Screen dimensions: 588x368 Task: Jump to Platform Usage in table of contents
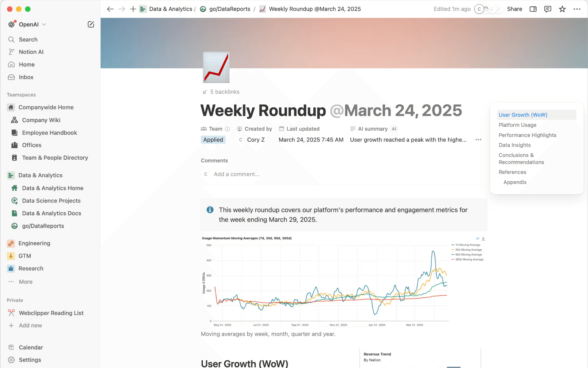point(518,125)
